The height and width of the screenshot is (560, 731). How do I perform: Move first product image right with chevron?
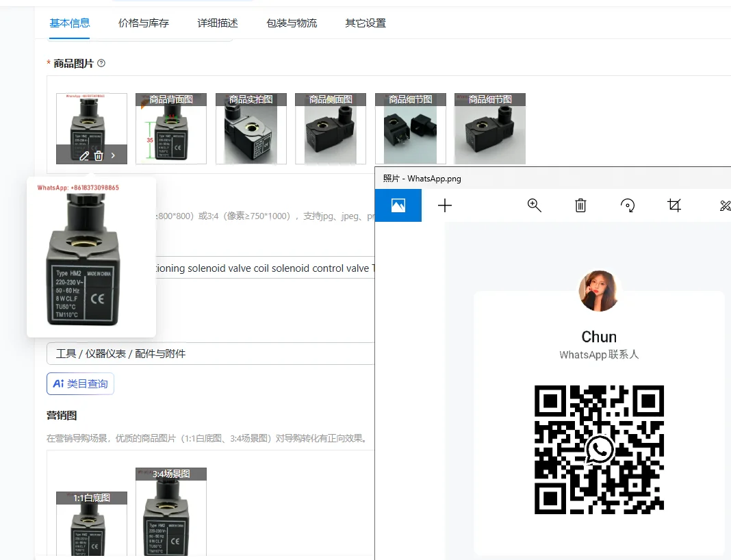point(113,155)
